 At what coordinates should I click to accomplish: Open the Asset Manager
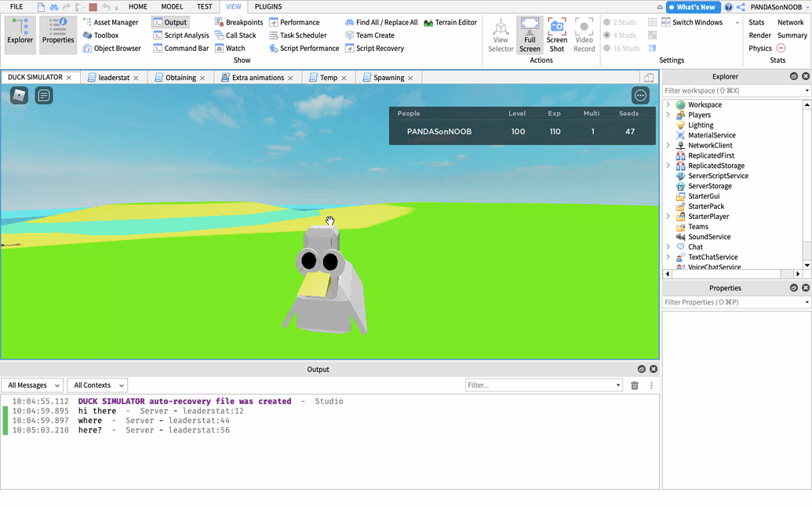(x=111, y=22)
